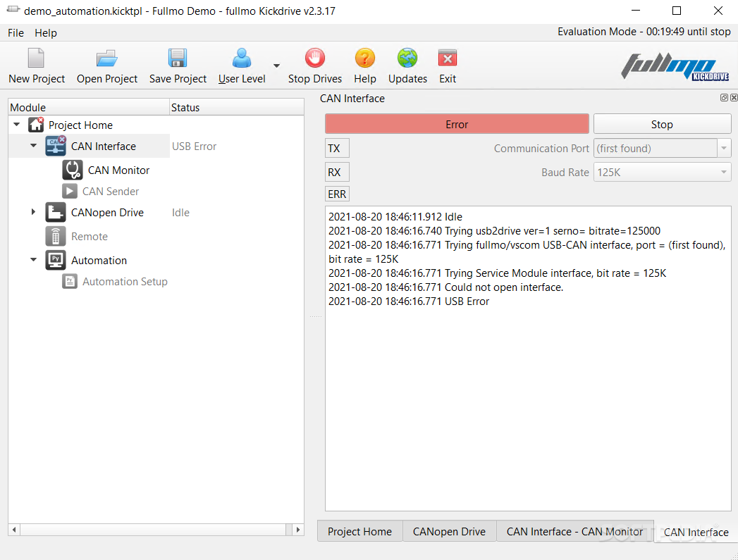Undock the CAN Interface panel
This screenshot has height=560, width=738.
(x=724, y=97)
